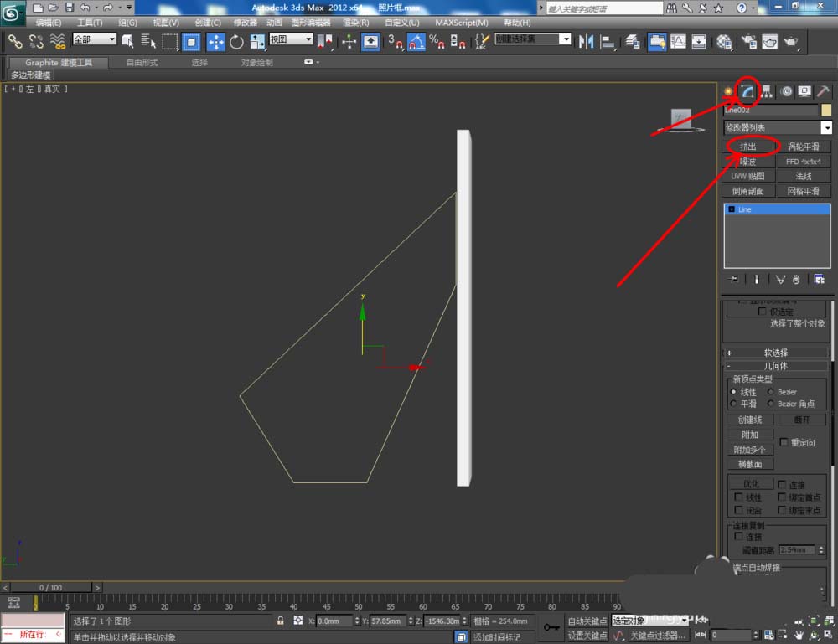Viewport: 838px width, 644px height.
Task: Open the Create command panel tab
Action: point(728,92)
